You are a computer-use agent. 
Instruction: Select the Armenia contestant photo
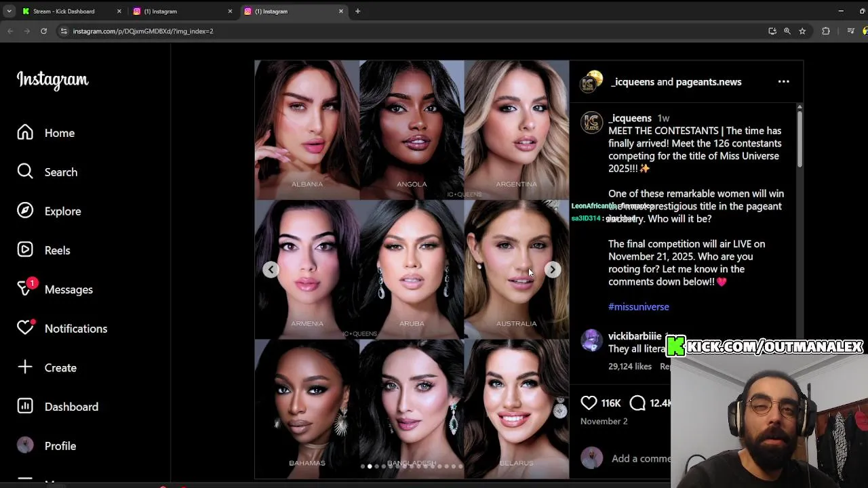307,269
